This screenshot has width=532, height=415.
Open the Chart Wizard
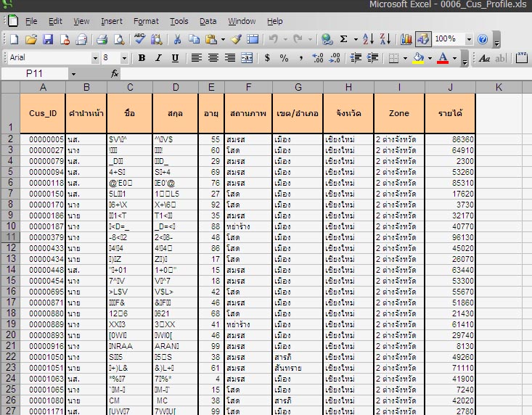coord(406,39)
